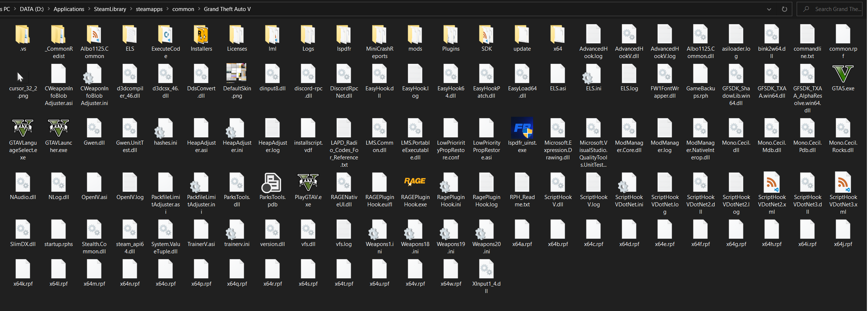Navigate to DATA (D:) in breadcrumb
The height and width of the screenshot is (311, 868).
pyautogui.click(x=32, y=9)
